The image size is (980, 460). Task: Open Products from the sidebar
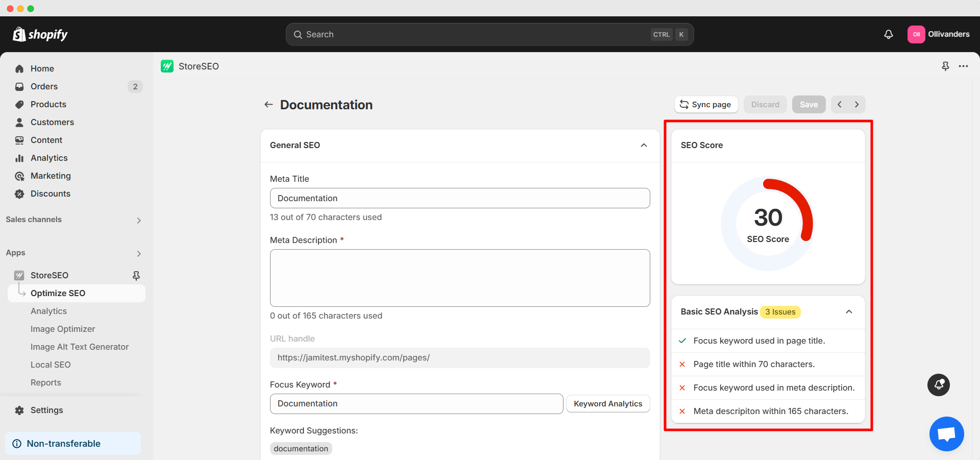pyautogui.click(x=19, y=104)
